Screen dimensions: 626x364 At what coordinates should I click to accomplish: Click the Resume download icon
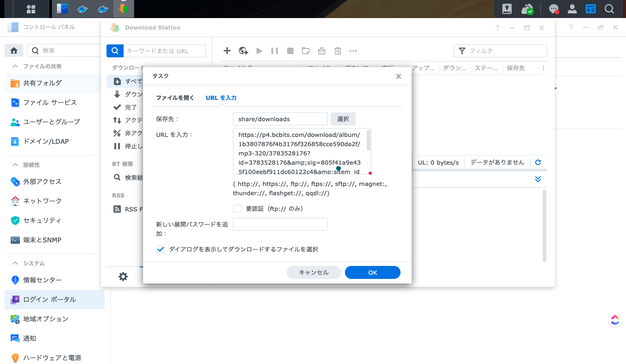pos(259,51)
